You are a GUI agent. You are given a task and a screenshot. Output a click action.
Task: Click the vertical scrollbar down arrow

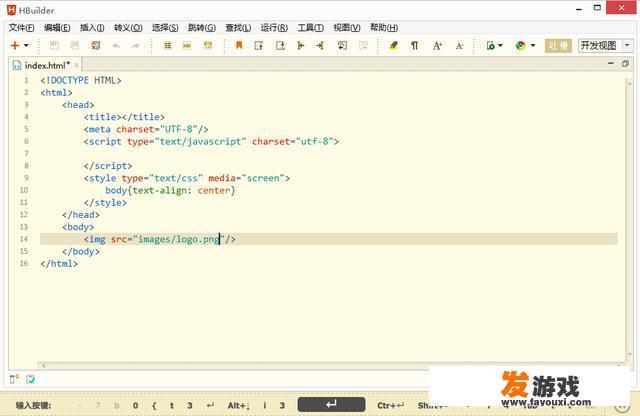629,354
